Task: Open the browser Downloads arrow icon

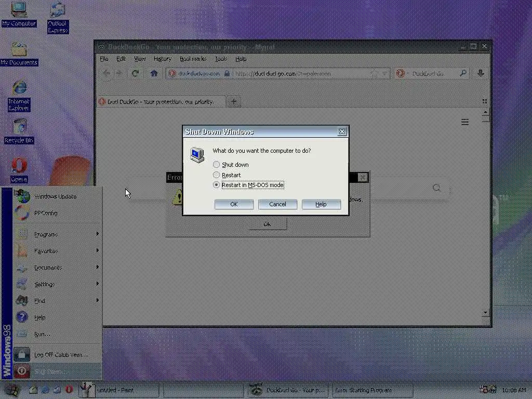Action: coord(481,73)
